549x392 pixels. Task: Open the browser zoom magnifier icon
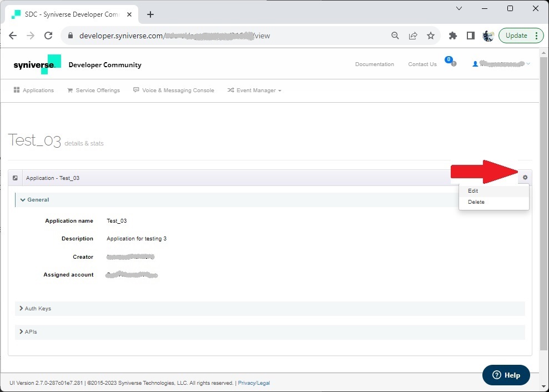395,36
